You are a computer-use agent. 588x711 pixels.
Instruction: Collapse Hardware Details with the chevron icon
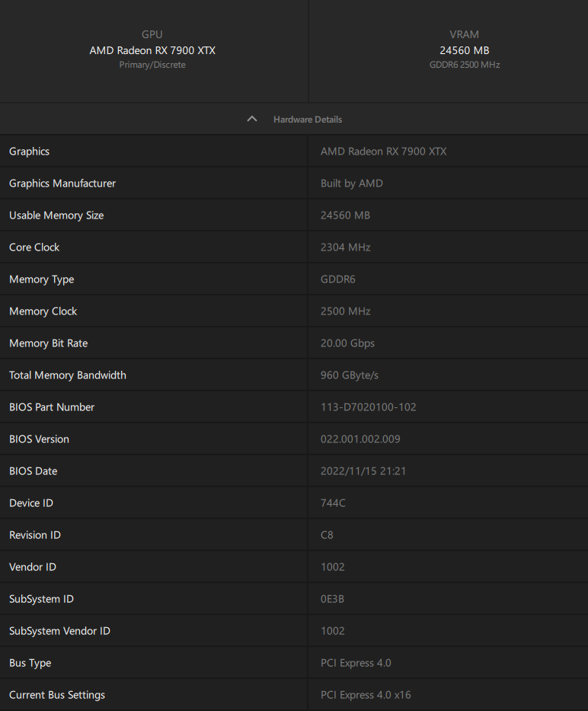(252, 120)
